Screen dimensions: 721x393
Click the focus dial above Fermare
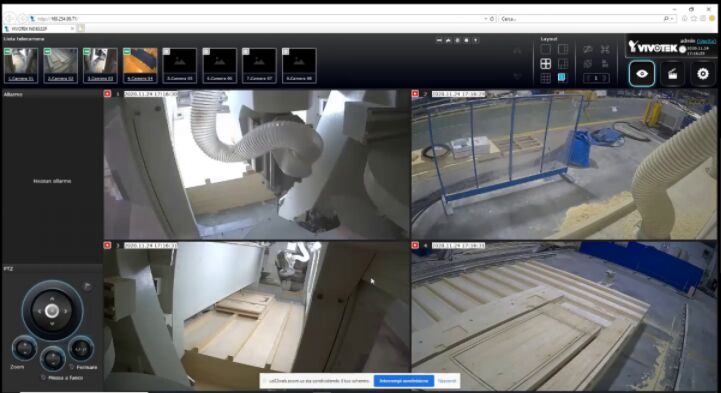(81, 349)
